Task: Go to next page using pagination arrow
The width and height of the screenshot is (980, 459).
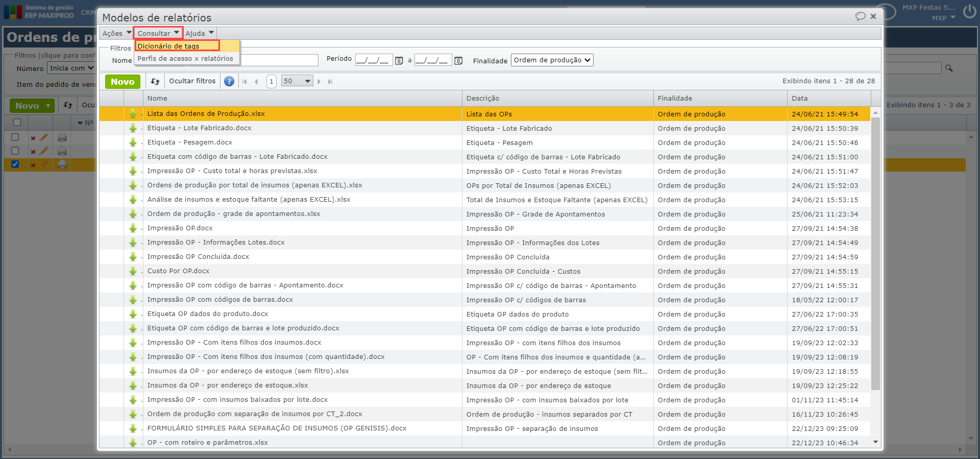Action: [x=319, y=82]
